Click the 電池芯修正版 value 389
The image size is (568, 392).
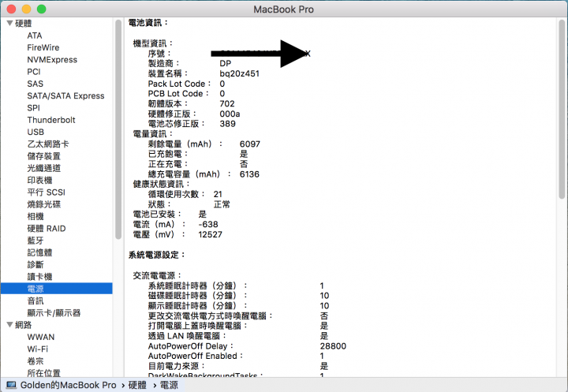click(x=227, y=124)
